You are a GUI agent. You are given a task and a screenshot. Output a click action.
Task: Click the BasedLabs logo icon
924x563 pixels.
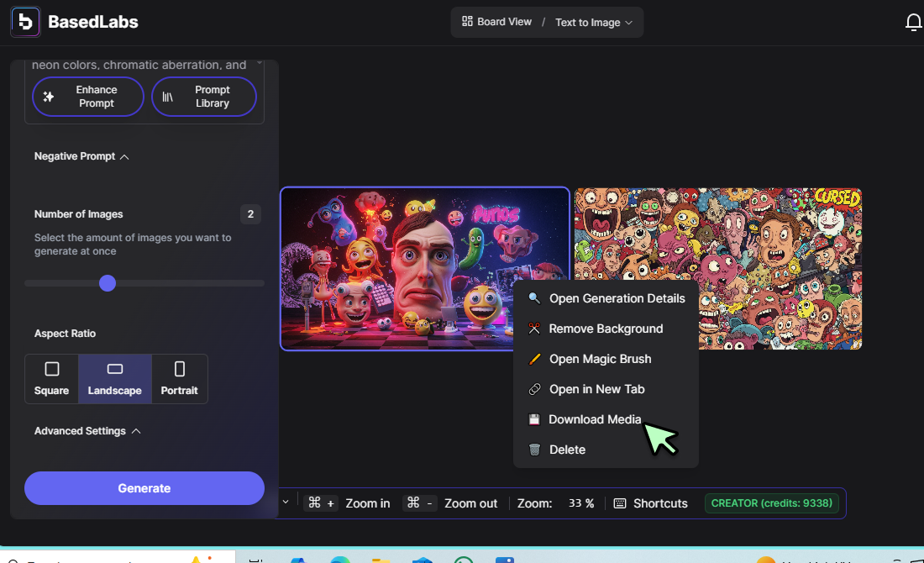25,22
